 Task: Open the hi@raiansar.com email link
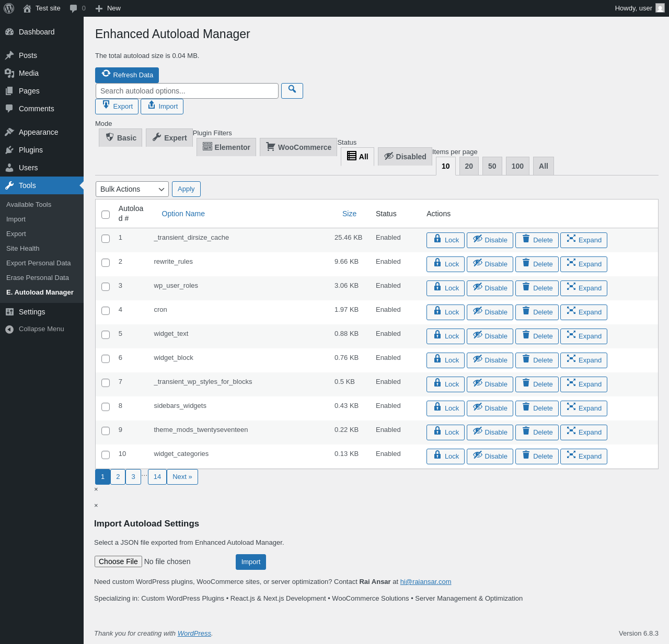point(425,582)
